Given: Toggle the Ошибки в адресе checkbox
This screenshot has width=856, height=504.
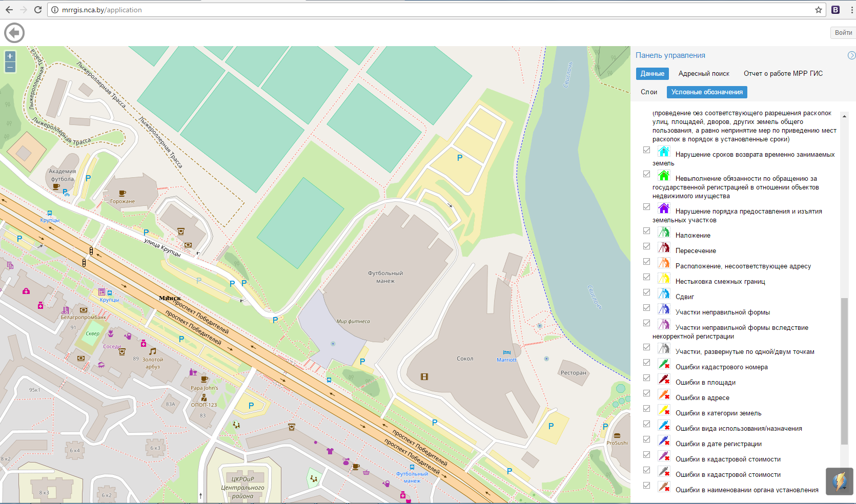Looking at the screenshot, I should pos(647,393).
